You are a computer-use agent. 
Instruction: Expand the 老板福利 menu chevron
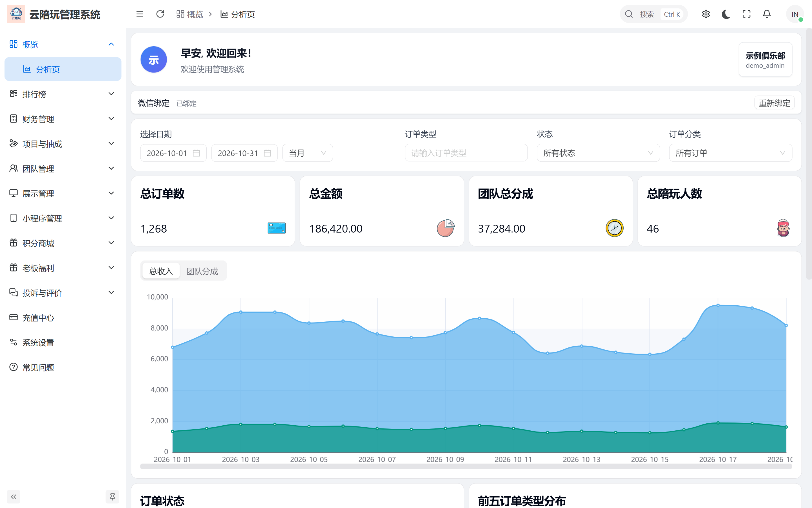click(111, 268)
